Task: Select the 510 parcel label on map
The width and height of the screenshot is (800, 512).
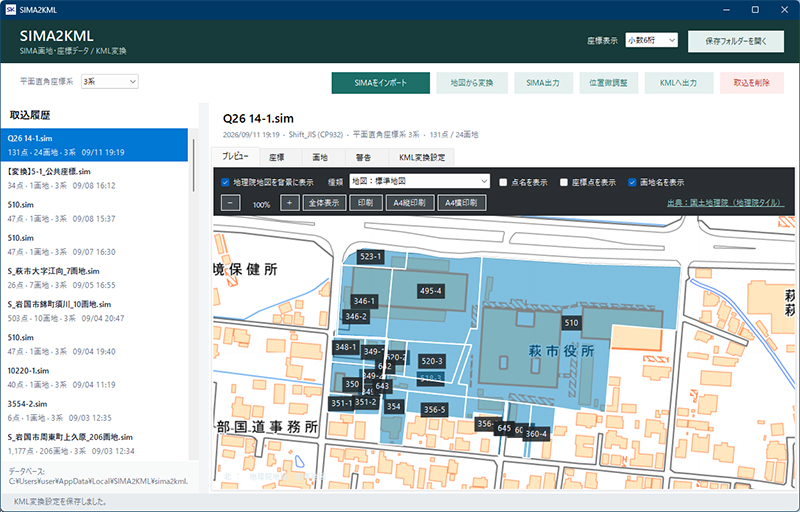Action: [571, 322]
